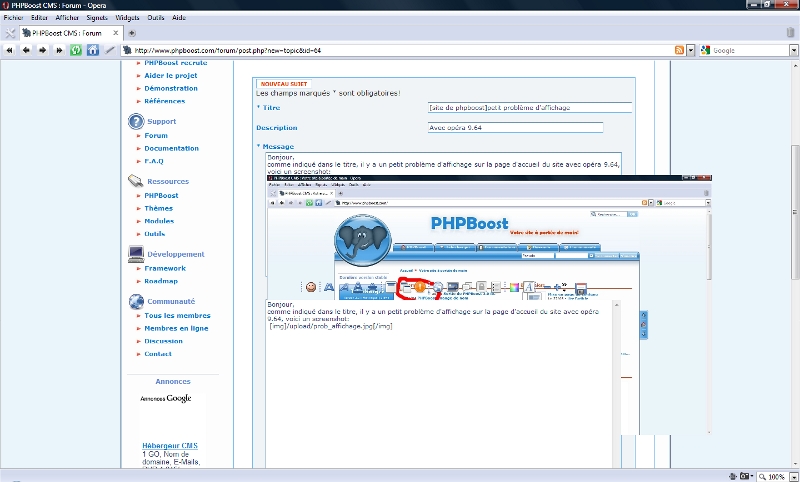Insert a smiley from the editor toolbar
800x482 pixels.
click(x=311, y=288)
